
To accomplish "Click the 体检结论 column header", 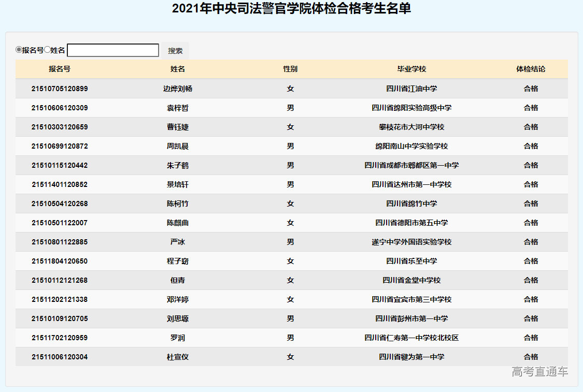I will (531, 69).
